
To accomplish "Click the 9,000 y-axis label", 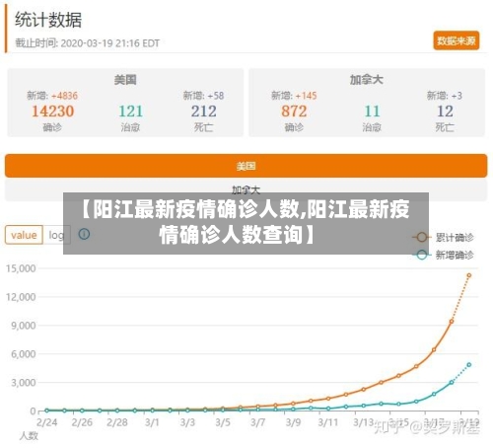I will pyautogui.click(x=24, y=326).
